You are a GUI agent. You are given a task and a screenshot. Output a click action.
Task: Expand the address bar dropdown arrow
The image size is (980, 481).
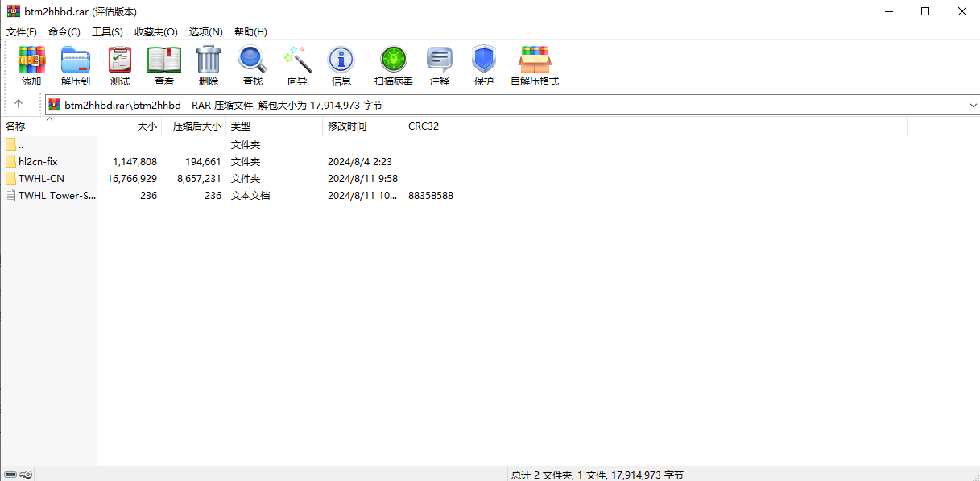point(973,105)
